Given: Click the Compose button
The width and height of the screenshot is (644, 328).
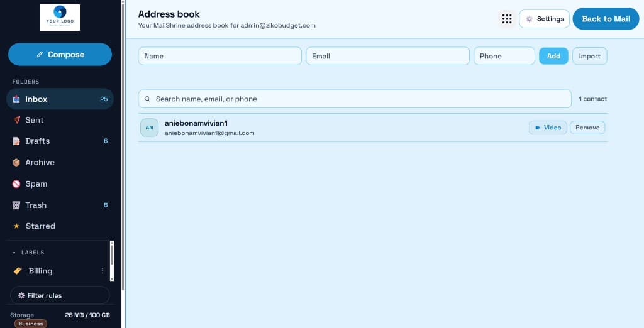Looking at the screenshot, I should coord(60,55).
